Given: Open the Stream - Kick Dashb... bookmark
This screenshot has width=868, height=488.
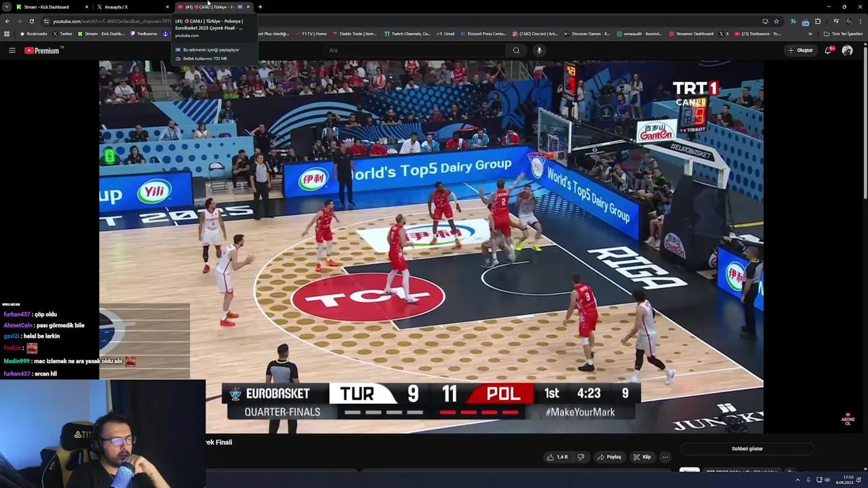Looking at the screenshot, I should (x=101, y=33).
